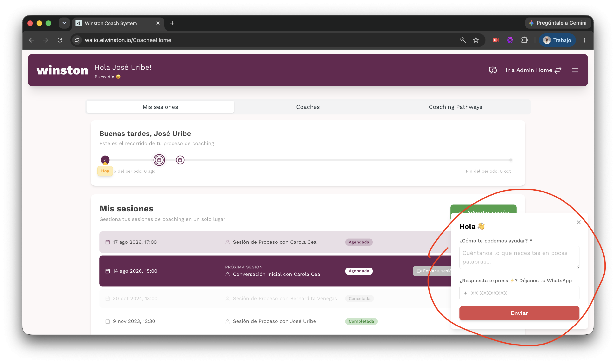Image resolution: width=616 pixels, height=364 pixels.
Task: Switch to the Coaches tab
Action: click(308, 107)
